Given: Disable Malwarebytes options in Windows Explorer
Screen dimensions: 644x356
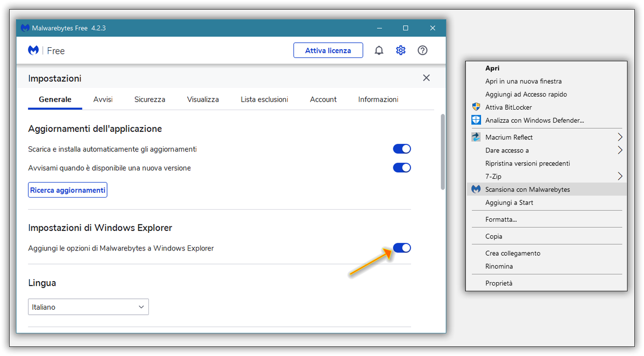Looking at the screenshot, I should tap(402, 248).
